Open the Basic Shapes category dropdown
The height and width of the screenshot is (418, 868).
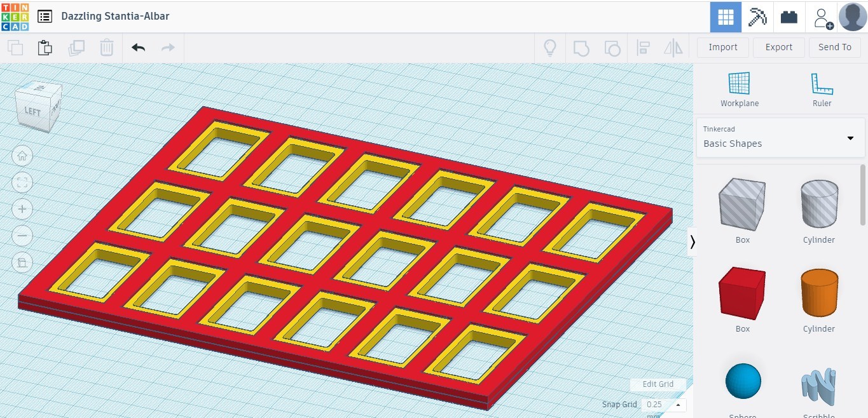(781, 137)
